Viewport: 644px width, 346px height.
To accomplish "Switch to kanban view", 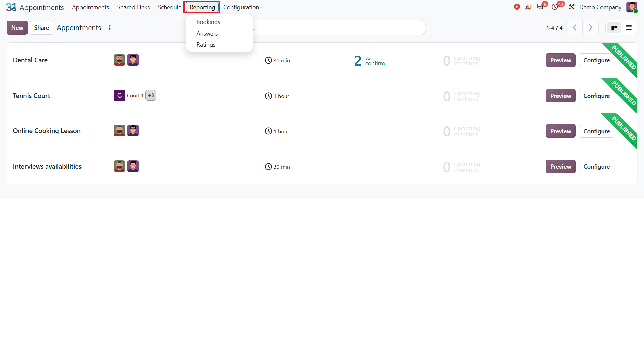I will (x=614, y=28).
